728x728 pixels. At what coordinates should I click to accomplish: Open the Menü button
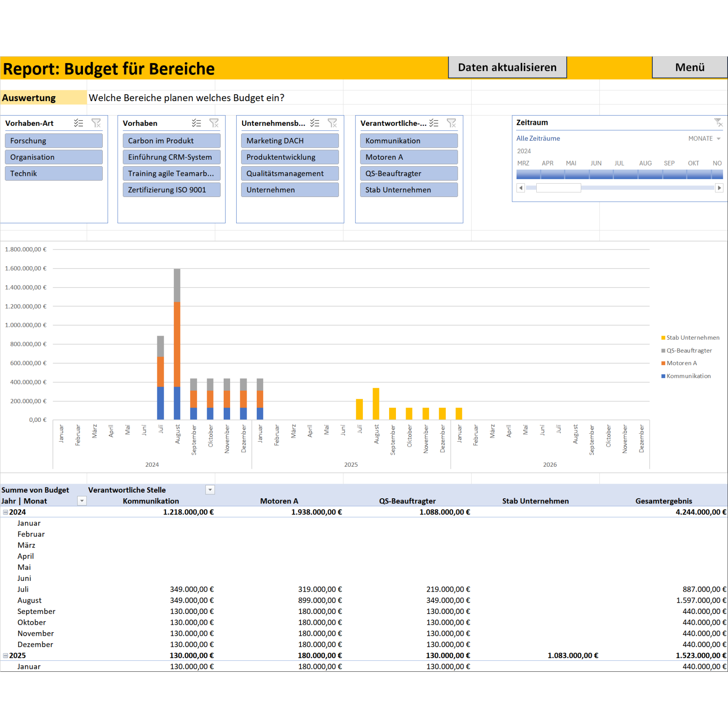(689, 68)
